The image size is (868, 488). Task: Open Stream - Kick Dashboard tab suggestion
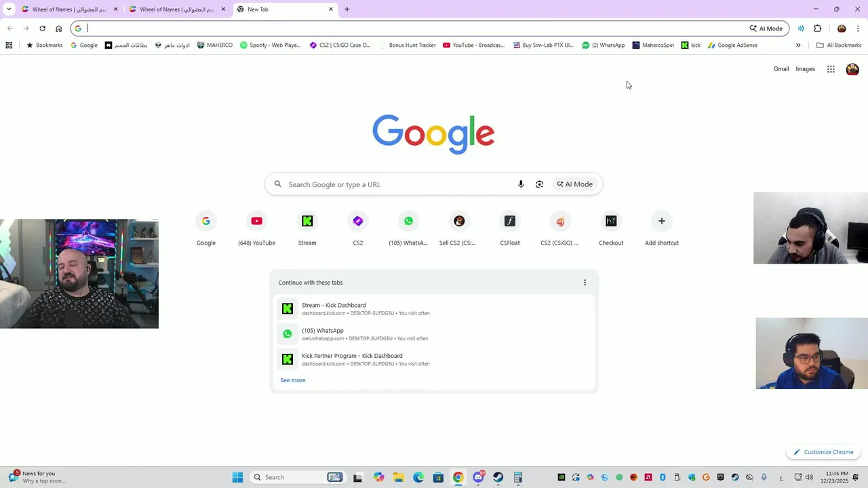click(434, 309)
